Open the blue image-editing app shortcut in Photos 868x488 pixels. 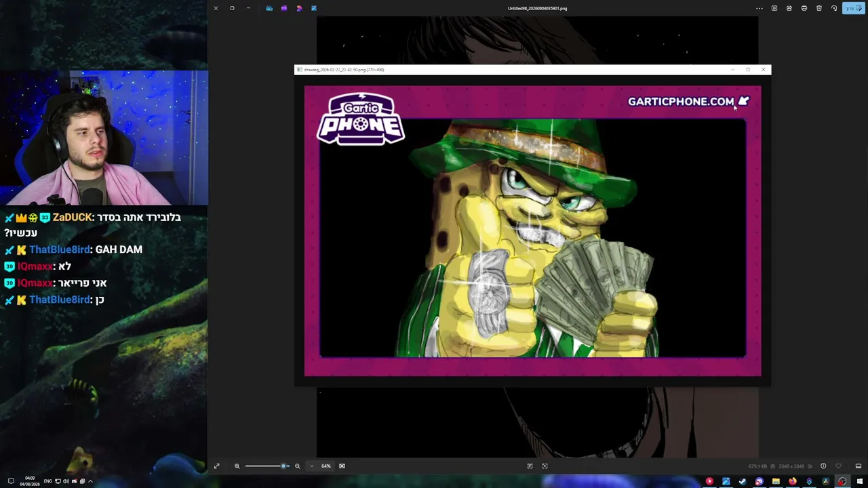click(314, 8)
